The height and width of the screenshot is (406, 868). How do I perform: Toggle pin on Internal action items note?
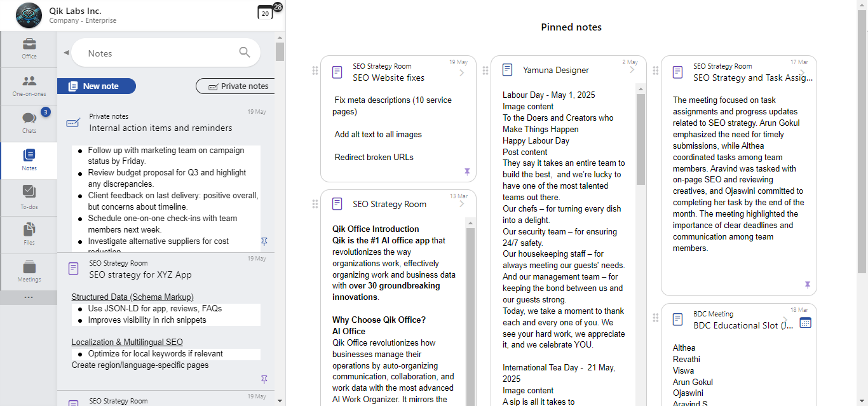264,241
